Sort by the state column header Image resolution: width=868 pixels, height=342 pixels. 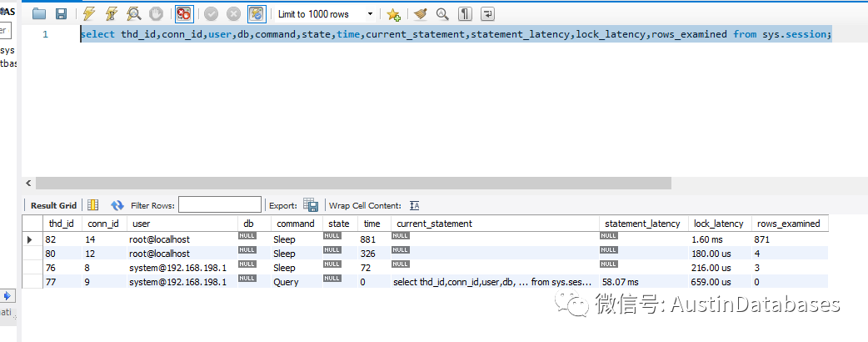[x=339, y=224]
